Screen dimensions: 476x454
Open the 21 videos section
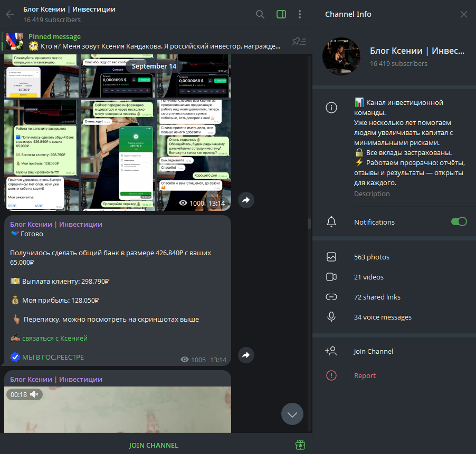click(368, 277)
